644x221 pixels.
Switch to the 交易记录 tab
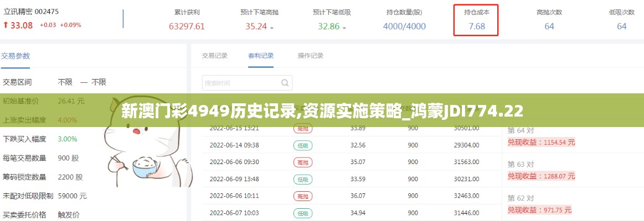tap(214, 56)
